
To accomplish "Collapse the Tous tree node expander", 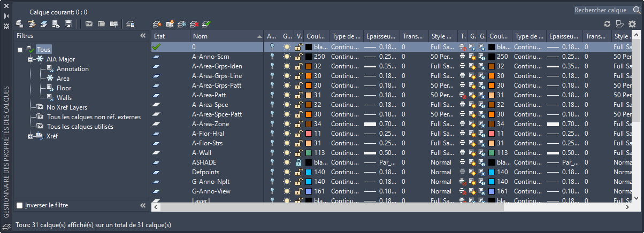I will [20, 49].
